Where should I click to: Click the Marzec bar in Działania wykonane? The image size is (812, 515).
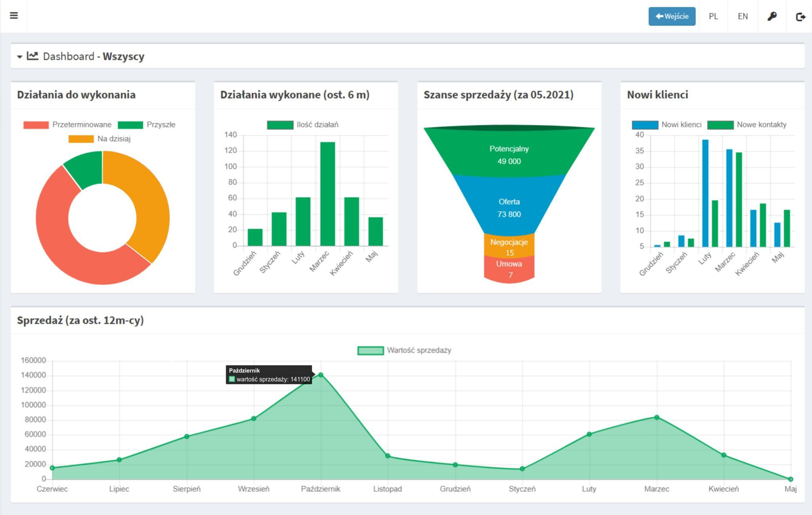(327, 194)
